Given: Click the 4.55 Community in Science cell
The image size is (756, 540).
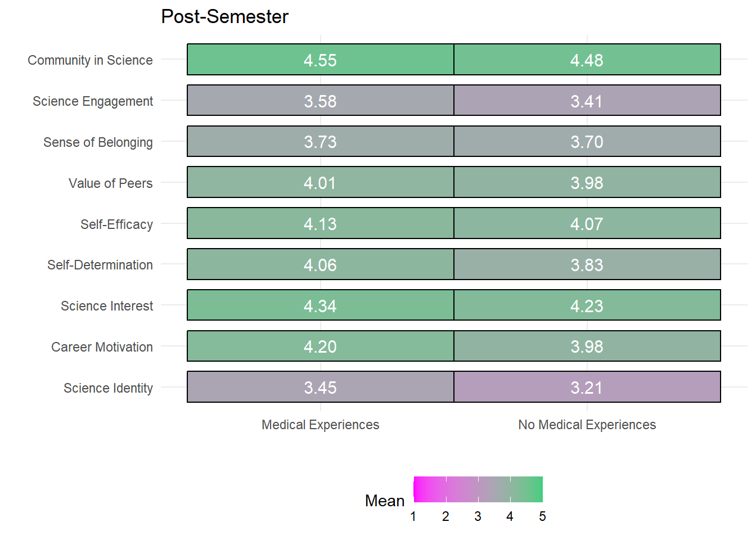Looking at the screenshot, I should click(321, 60).
